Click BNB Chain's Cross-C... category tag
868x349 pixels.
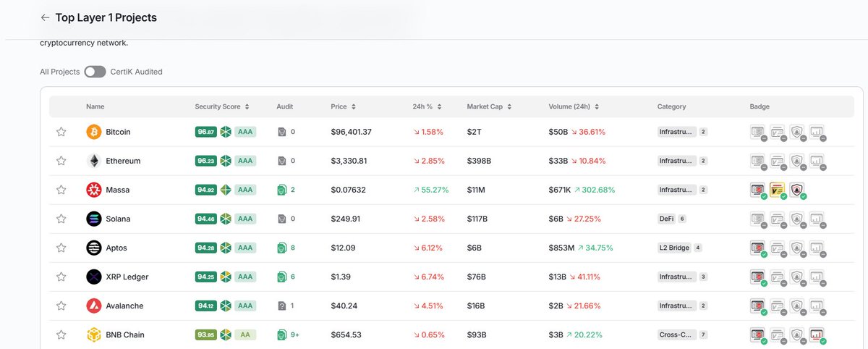coord(676,335)
